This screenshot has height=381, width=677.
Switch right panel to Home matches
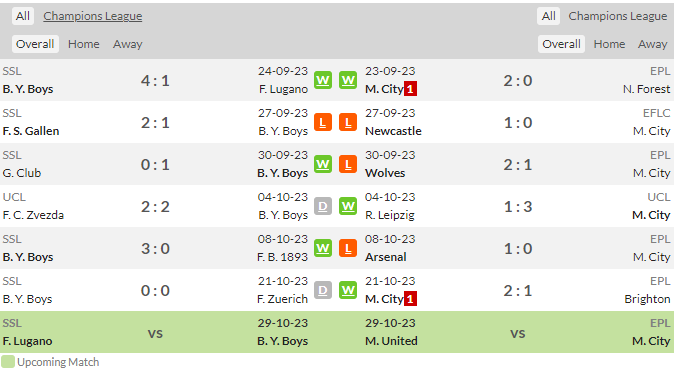(x=609, y=44)
